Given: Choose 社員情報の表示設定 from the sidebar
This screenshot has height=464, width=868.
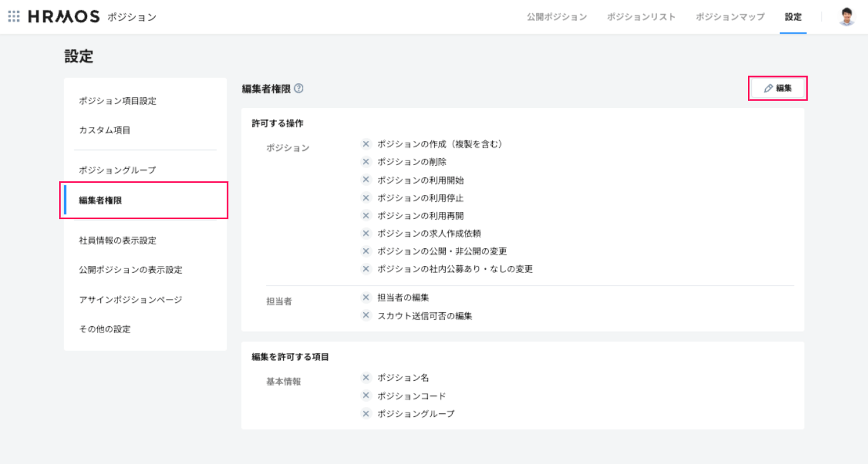Looking at the screenshot, I should click(117, 241).
